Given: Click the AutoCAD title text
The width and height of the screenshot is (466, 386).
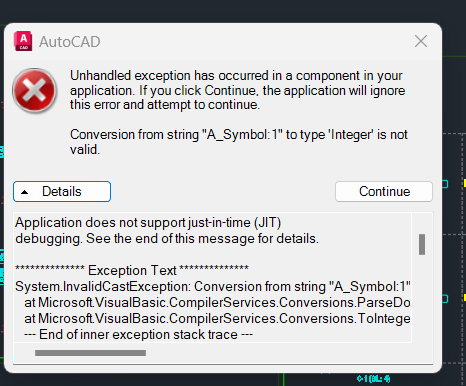Looking at the screenshot, I should [x=70, y=42].
